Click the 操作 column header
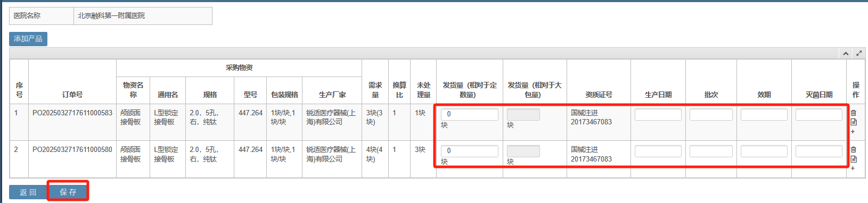Image resolution: width=868 pixels, height=203 pixels. [x=856, y=90]
